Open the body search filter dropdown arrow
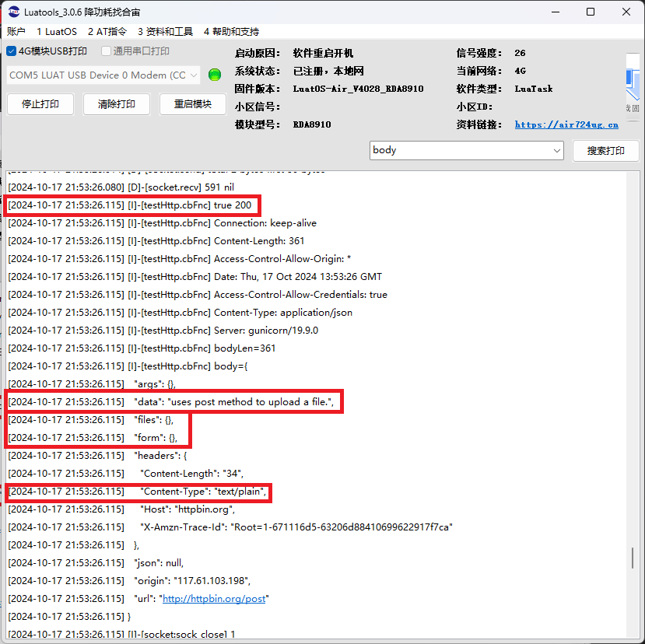 click(556, 150)
